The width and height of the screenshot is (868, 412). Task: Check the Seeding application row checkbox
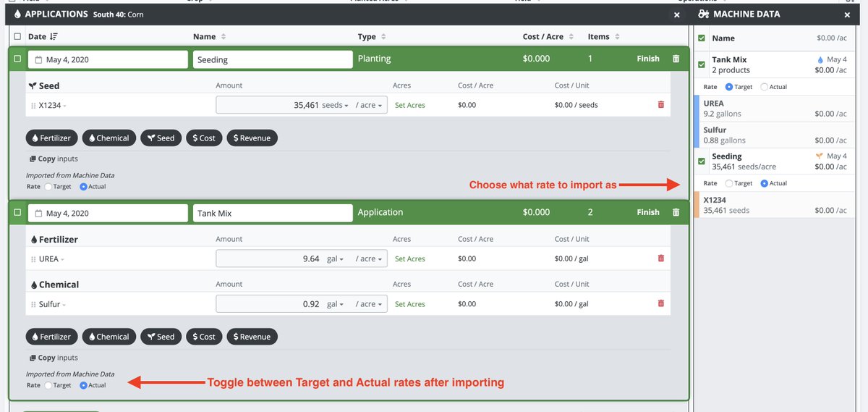click(17, 59)
